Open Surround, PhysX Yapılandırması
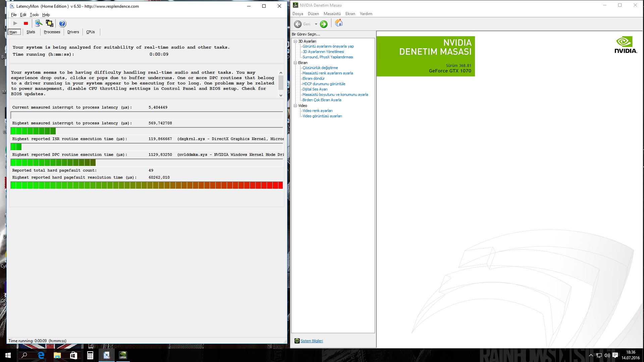The image size is (644, 362). 328,57
